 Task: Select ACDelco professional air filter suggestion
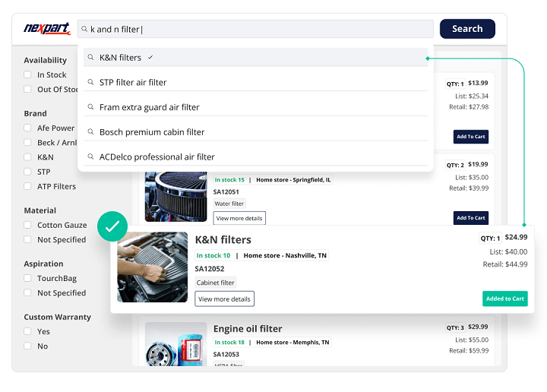[x=157, y=157]
